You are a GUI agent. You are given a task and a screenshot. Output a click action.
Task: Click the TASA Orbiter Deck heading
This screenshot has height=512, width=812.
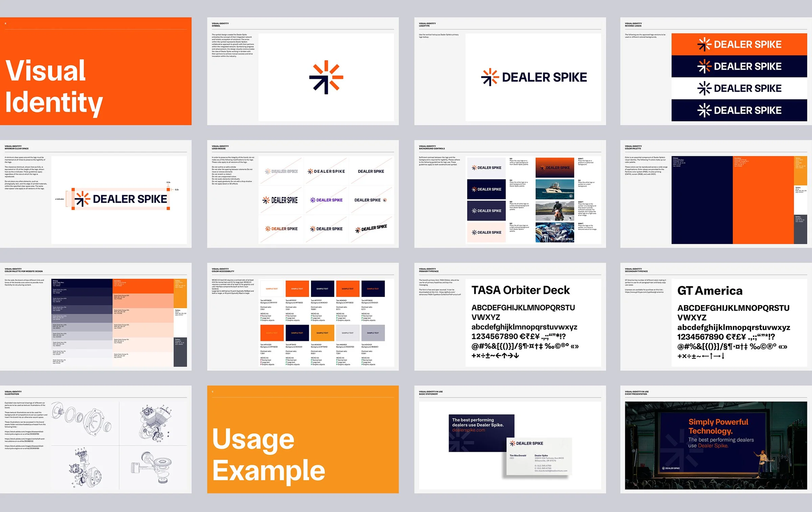point(520,290)
